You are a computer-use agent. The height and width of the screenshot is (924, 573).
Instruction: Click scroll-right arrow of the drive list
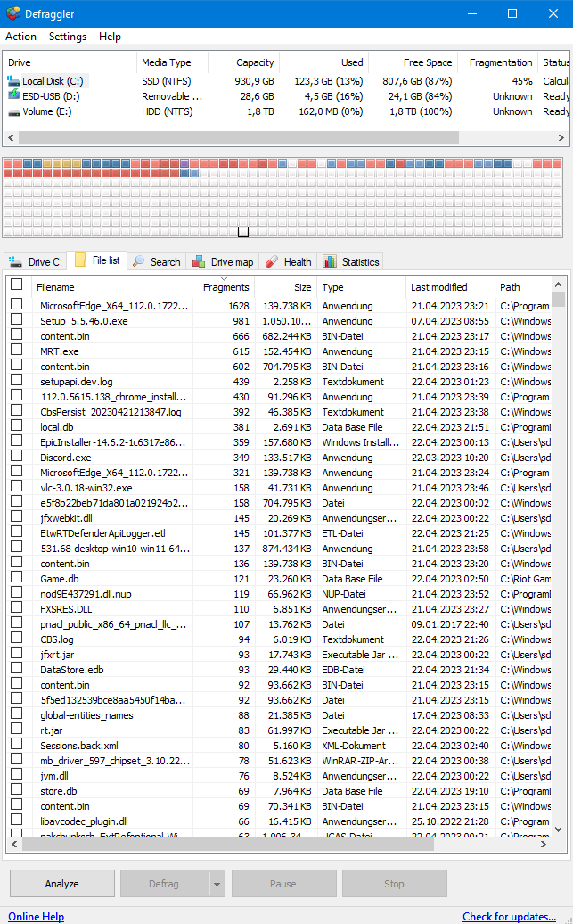[x=561, y=137]
